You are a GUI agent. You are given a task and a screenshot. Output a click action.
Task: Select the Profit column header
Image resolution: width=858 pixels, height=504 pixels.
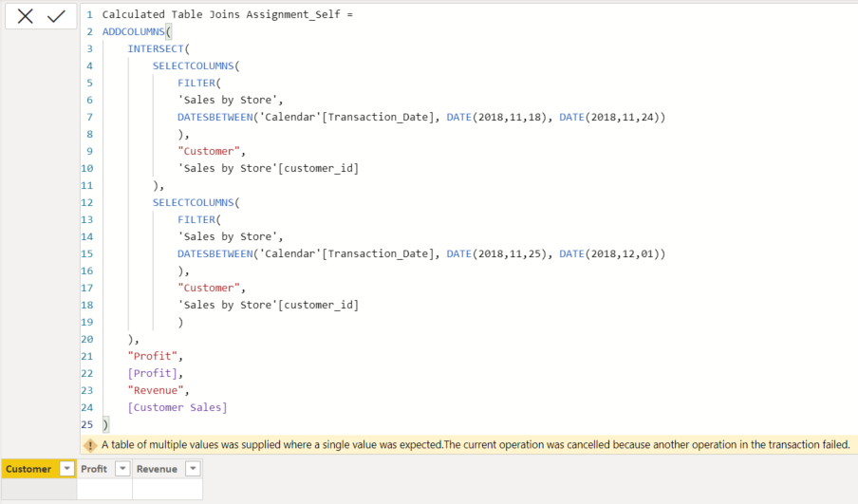[94, 469]
